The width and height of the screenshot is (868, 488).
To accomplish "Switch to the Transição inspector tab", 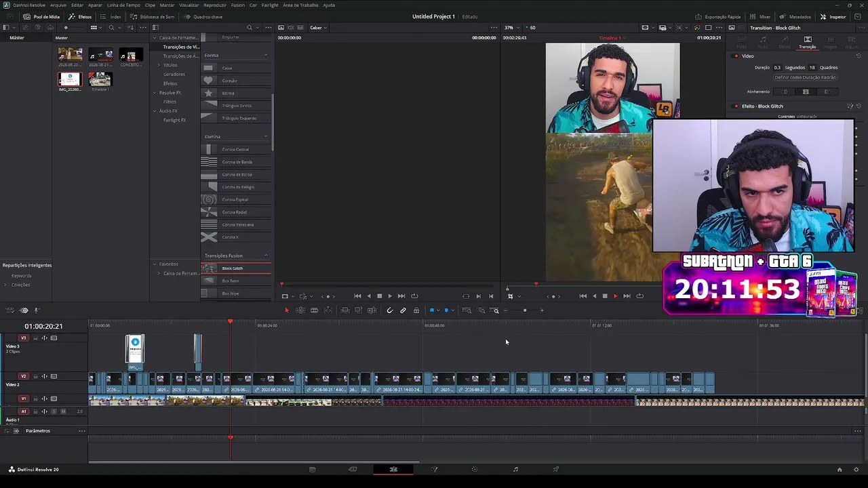I will [x=807, y=42].
